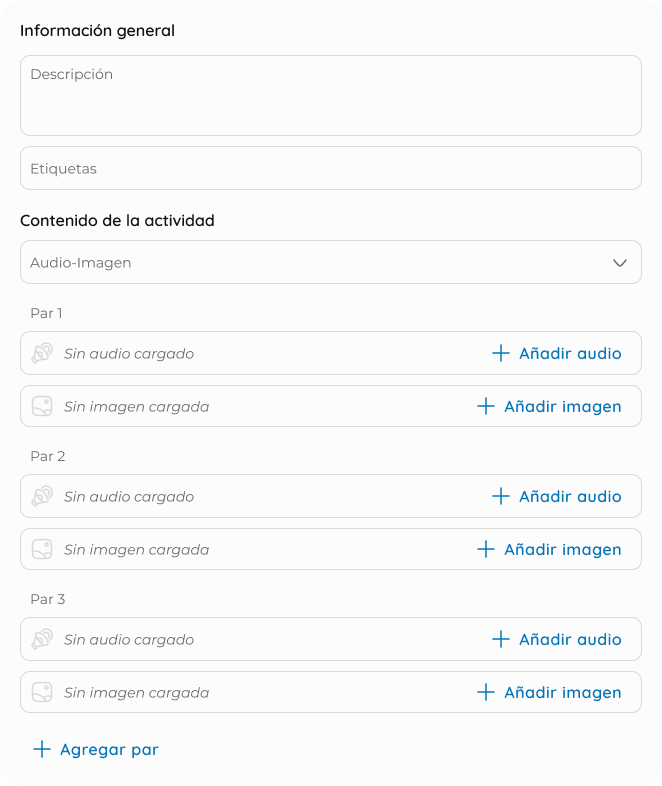
Task: Click into the Etiquetas field
Action: (331, 168)
